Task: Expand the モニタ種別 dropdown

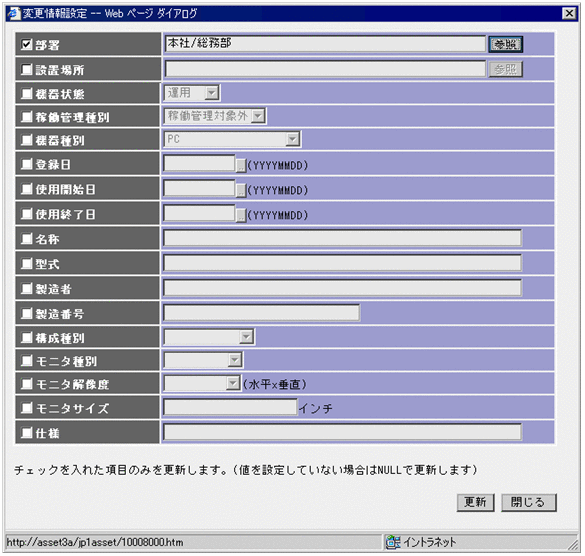Action: pos(203,360)
